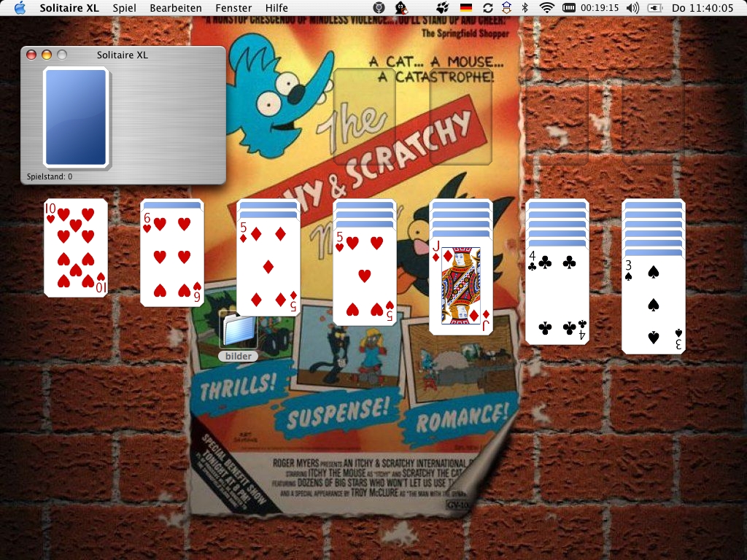Click the penguin menu bar icon
This screenshot has height=560, width=747.
pos(402,7)
